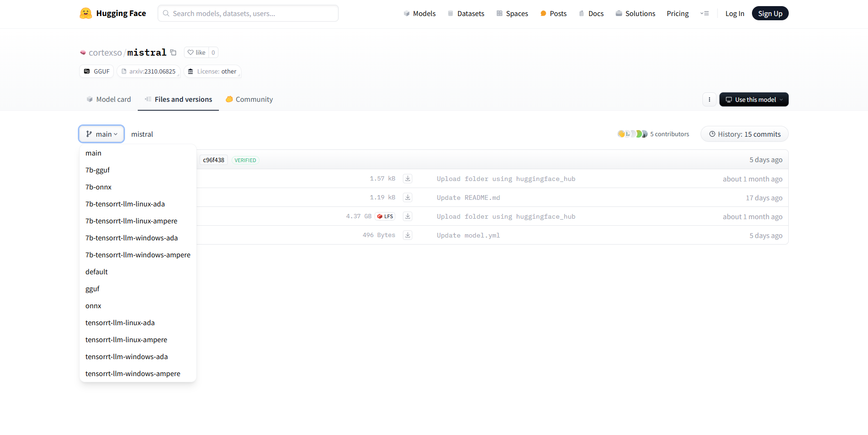Pick tensorrt-llm-linux-ada branch

click(138, 323)
